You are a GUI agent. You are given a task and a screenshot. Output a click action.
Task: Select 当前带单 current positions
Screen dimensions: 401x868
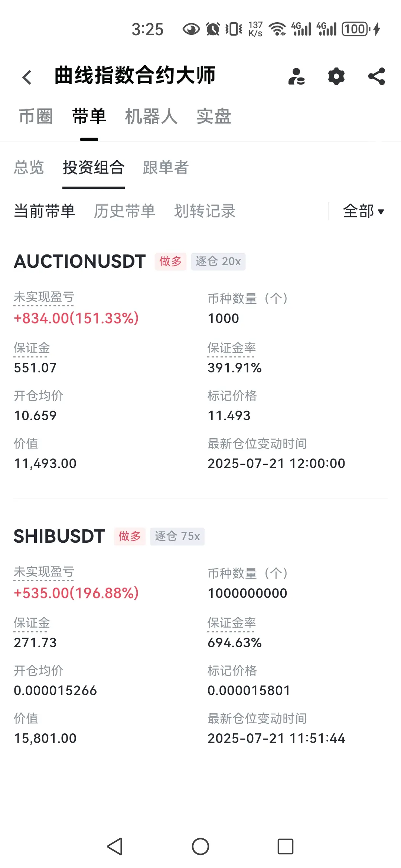coord(45,211)
